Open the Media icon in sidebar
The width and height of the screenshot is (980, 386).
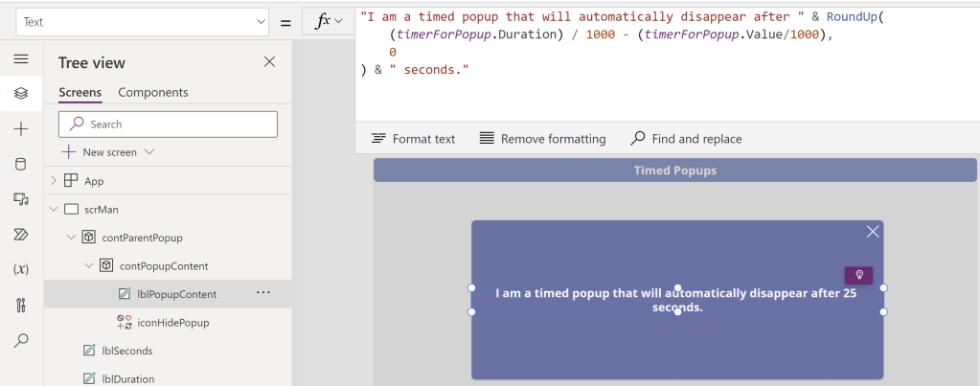point(21,199)
